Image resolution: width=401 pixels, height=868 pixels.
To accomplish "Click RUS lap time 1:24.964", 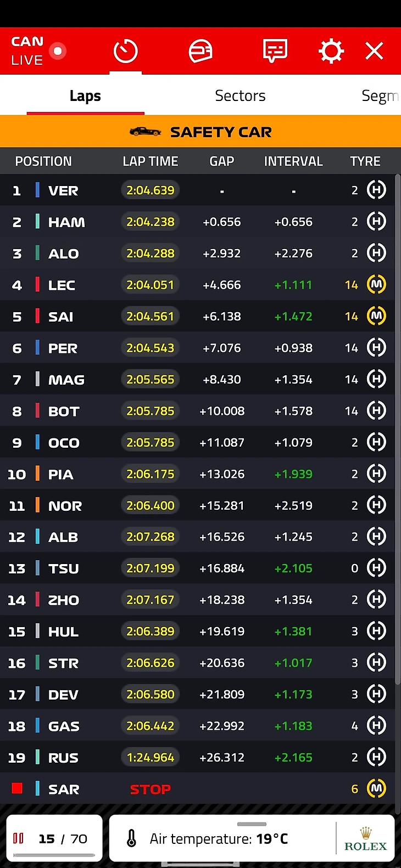I will point(150,758).
